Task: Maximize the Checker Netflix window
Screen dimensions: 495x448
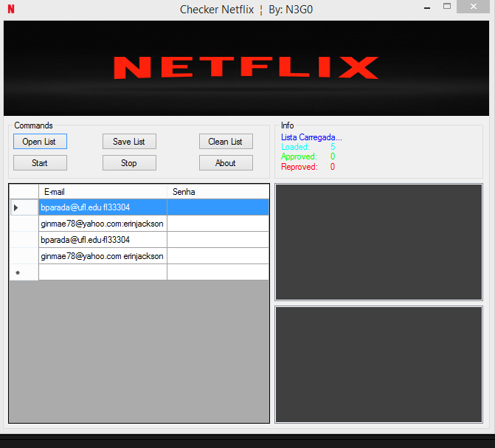Action: (447, 7)
